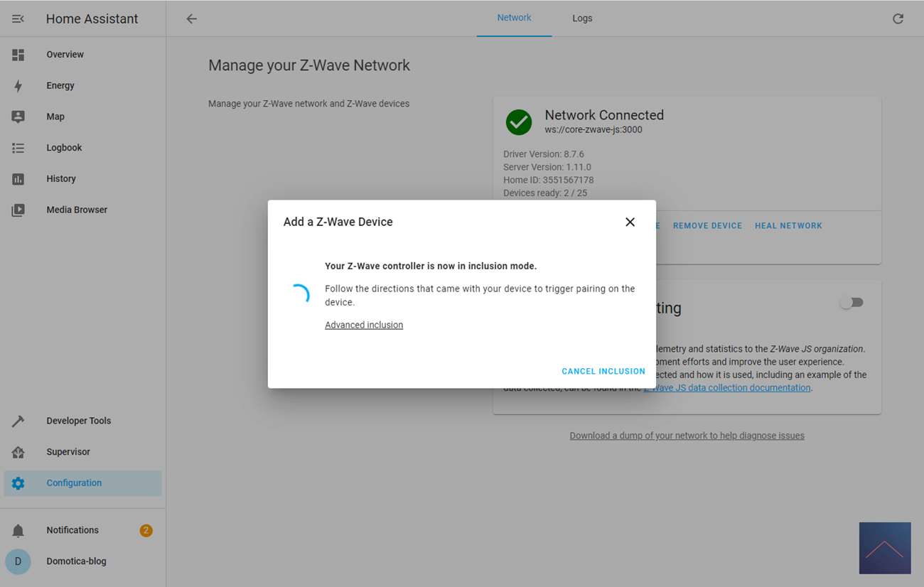Click the Logbook list icon

point(18,148)
